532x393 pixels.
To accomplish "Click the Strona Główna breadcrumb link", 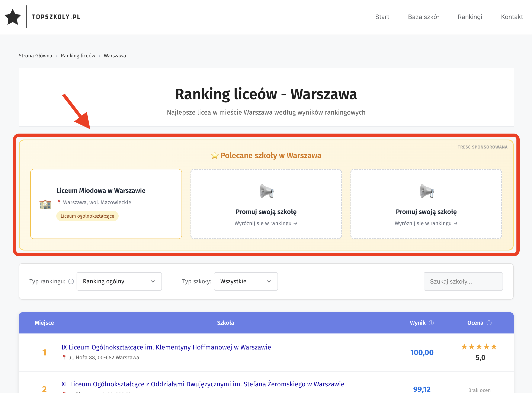I will click(x=35, y=56).
